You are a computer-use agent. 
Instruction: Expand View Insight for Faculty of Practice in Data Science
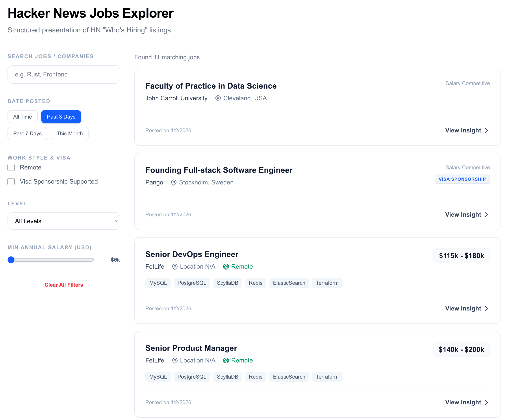(x=467, y=130)
